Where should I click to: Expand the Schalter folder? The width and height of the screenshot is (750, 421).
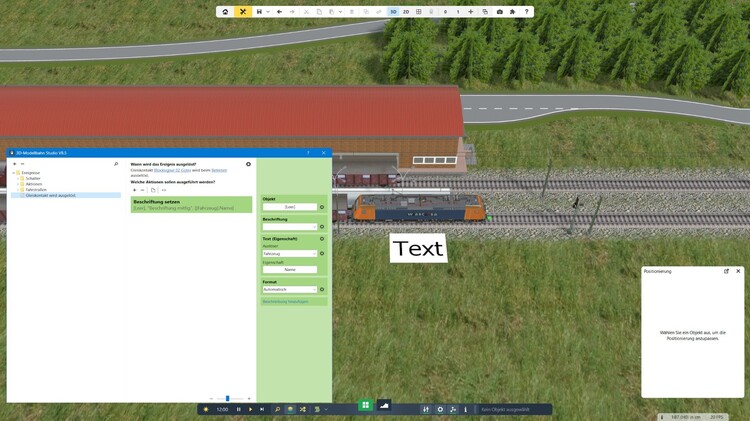(18, 178)
